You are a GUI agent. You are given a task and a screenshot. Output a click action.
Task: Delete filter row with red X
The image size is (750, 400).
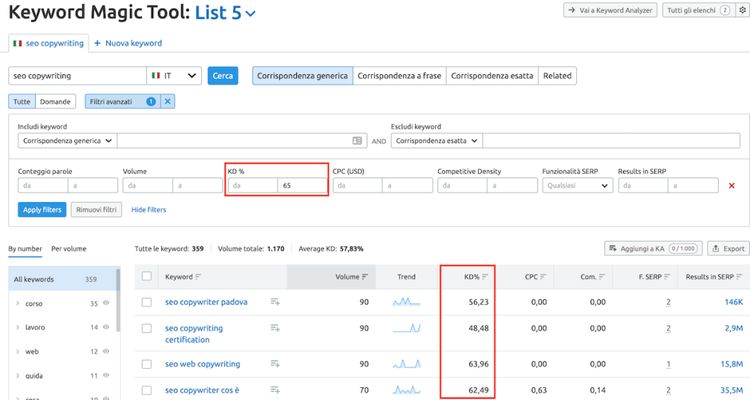731,186
